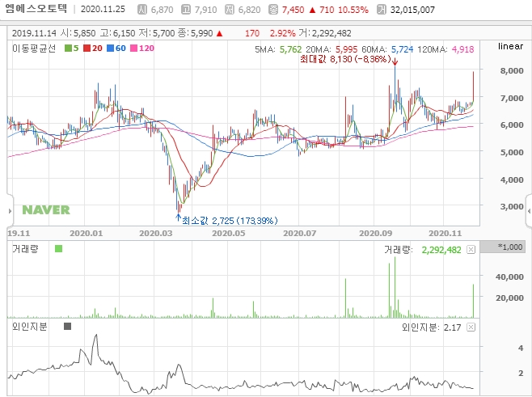Click the red 20-day moving average swatch

(87, 49)
